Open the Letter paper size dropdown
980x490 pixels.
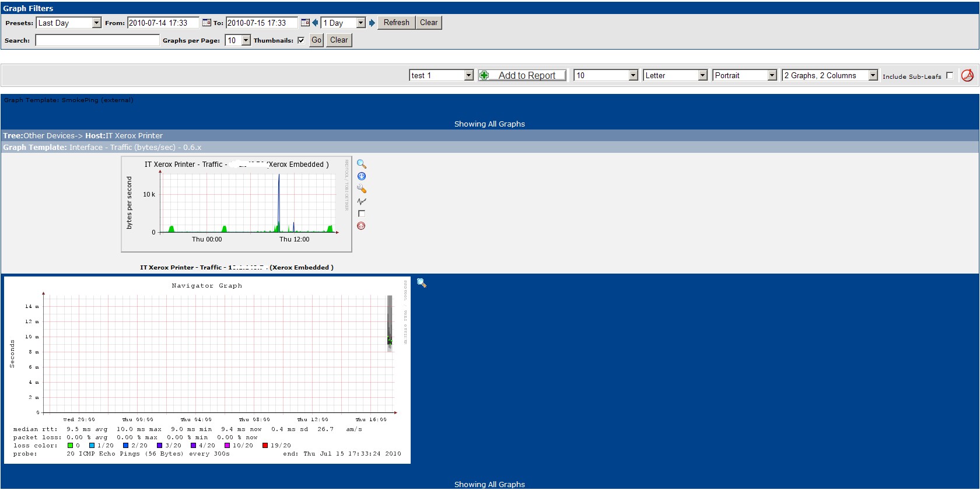(675, 75)
